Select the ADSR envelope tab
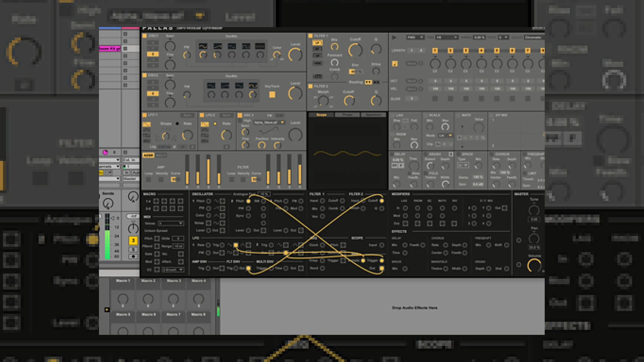 (x=148, y=156)
